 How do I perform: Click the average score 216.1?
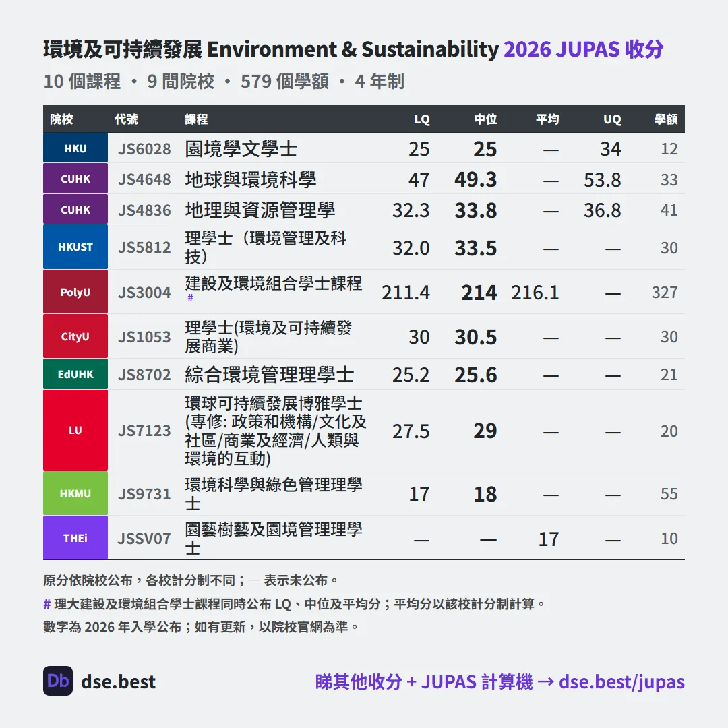coord(535,293)
